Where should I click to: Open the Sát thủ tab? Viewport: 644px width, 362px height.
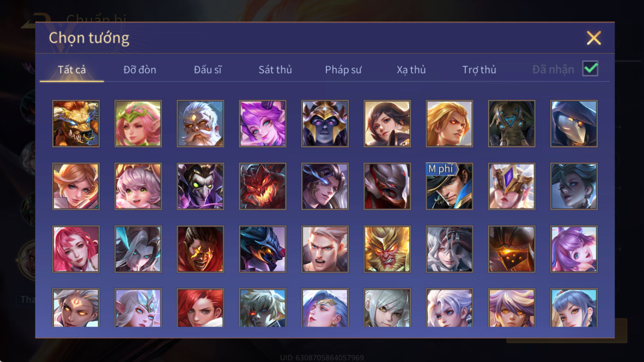point(275,70)
